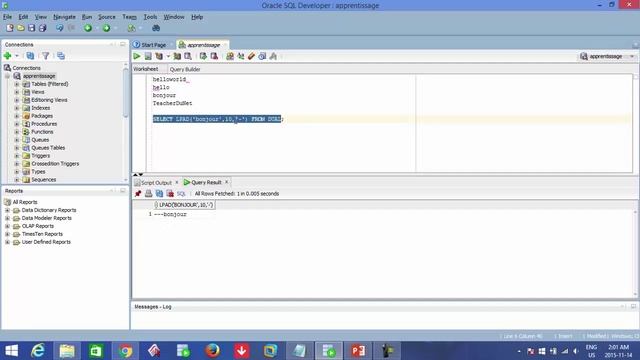Screen dimensions: 640x360
Task: Select the Triggers tree item
Action: (40, 156)
